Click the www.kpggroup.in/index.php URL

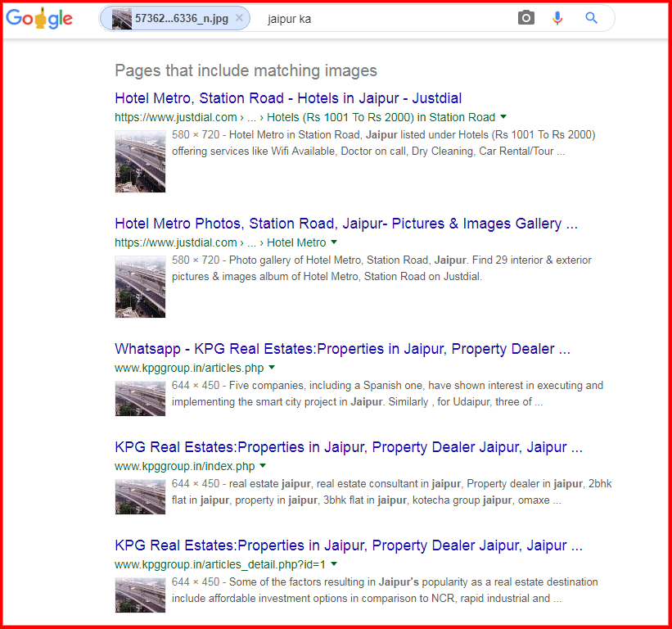[x=185, y=466]
